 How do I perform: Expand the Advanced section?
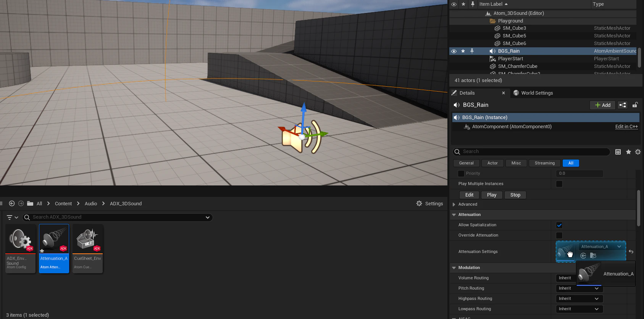coord(454,205)
